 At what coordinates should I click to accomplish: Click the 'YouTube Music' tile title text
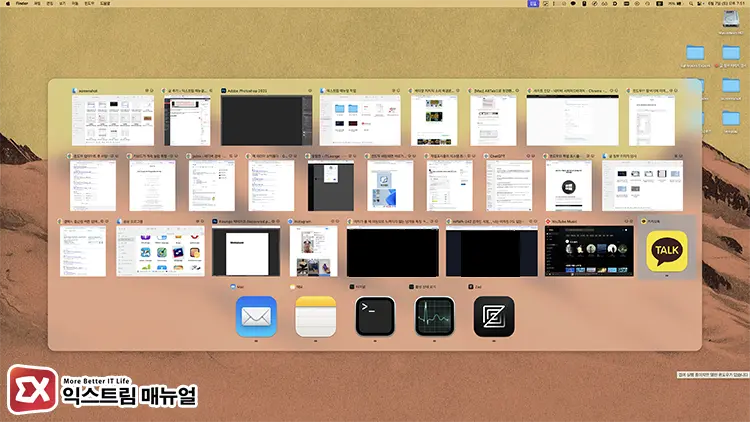click(x=564, y=222)
